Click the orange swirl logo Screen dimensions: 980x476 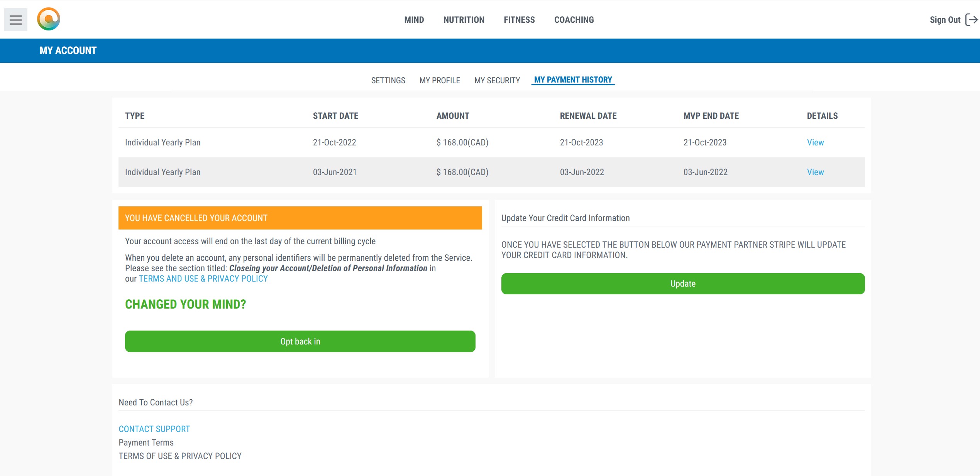(x=49, y=19)
